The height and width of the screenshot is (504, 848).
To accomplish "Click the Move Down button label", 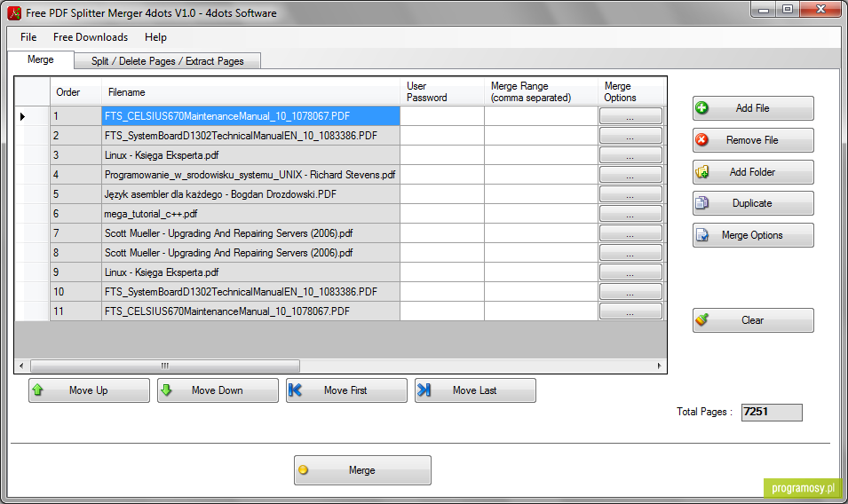I will (217, 390).
